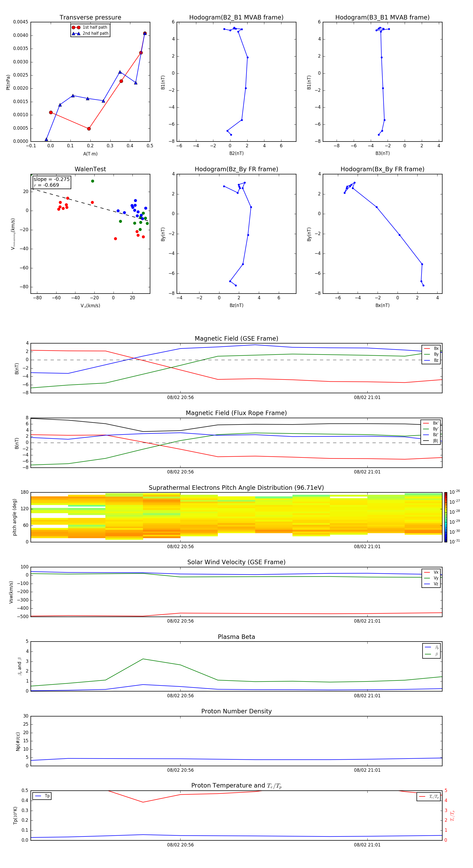
Task: Click the 'Solar Wind Velocity (GSE Frame)' title
Action: (236, 562)
